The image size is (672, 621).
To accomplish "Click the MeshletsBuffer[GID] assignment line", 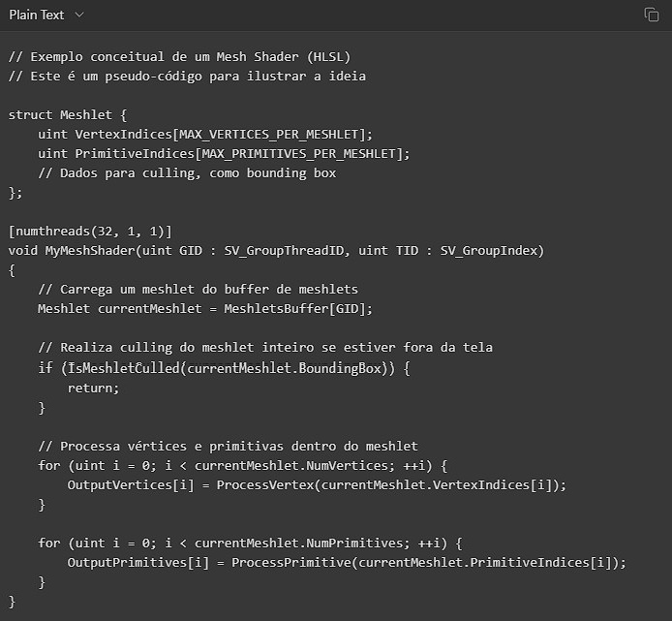I will [204, 309].
